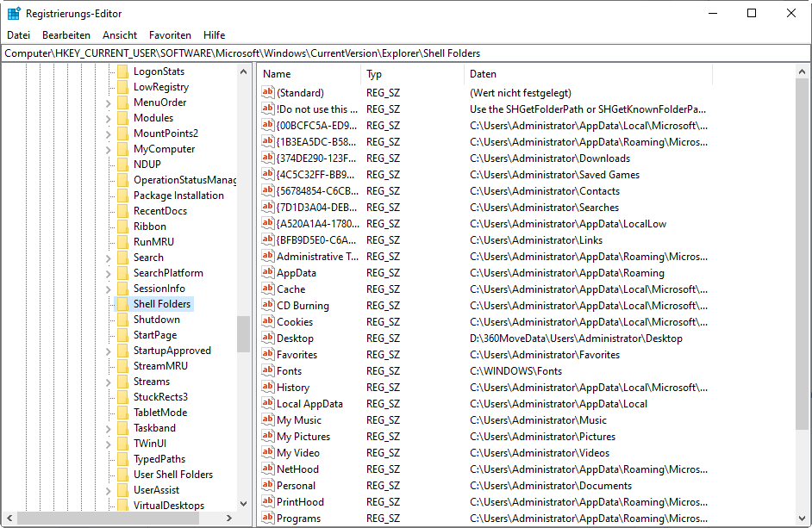Expand the SessionInfo tree node
This screenshot has width=812, height=528.
(x=109, y=289)
